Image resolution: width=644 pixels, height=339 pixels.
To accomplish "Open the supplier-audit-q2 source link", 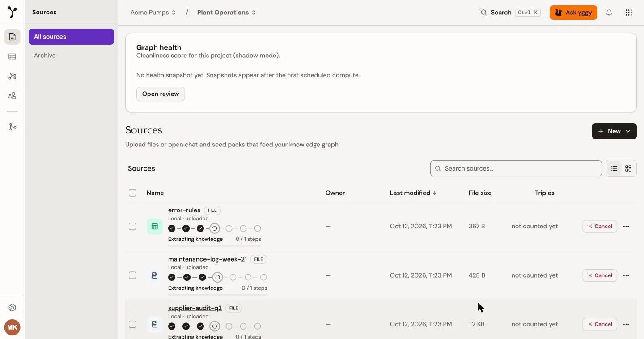I will [195, 308].
